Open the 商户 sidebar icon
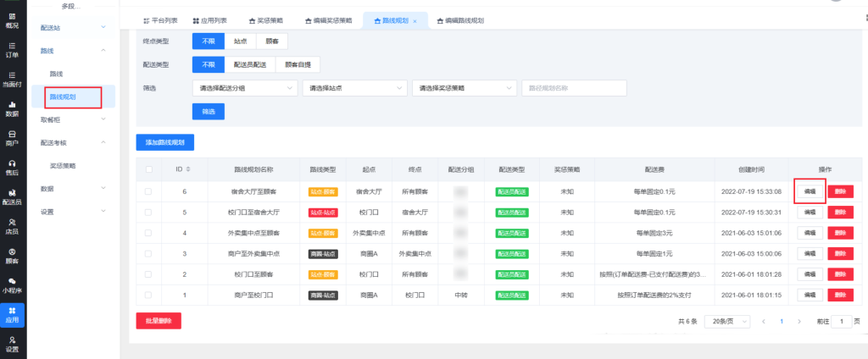 click(12, 137)
